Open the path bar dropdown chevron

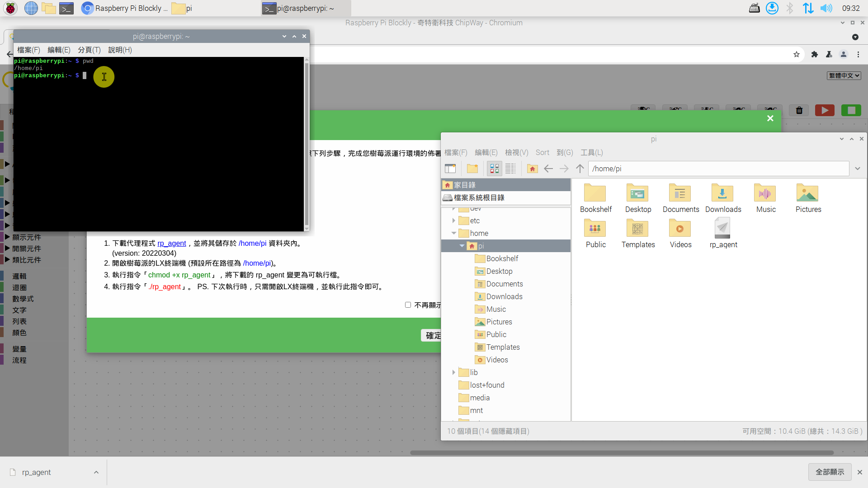[858, 169]
